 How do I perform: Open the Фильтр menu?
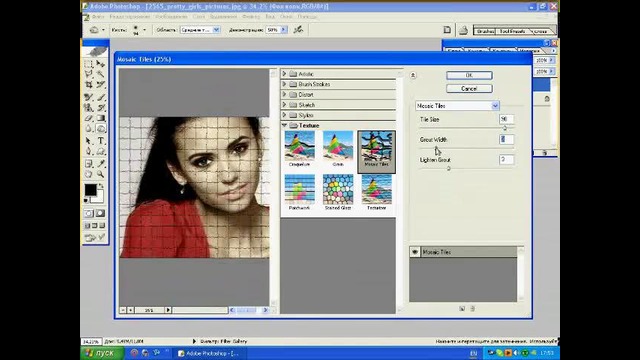(x=251, y=17)
